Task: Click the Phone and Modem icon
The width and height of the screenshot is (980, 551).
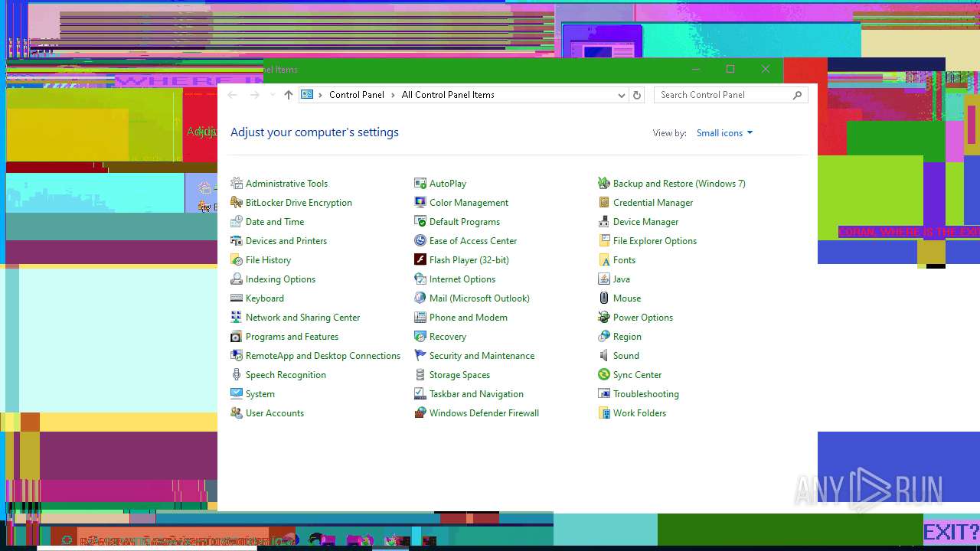Action: (420, 318)
